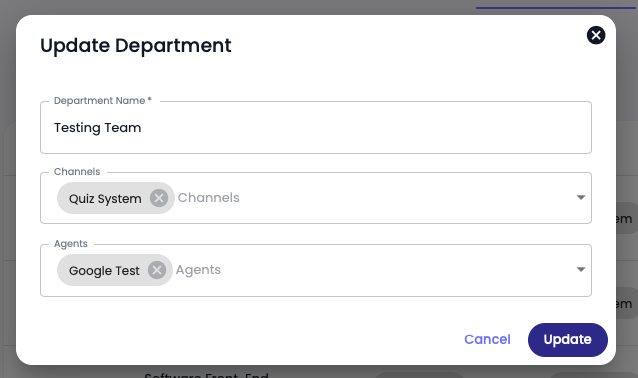The height and width of the screenshot is (378, 638).
Task: Click the Update Department heading
Action: (x=135, y=46)
